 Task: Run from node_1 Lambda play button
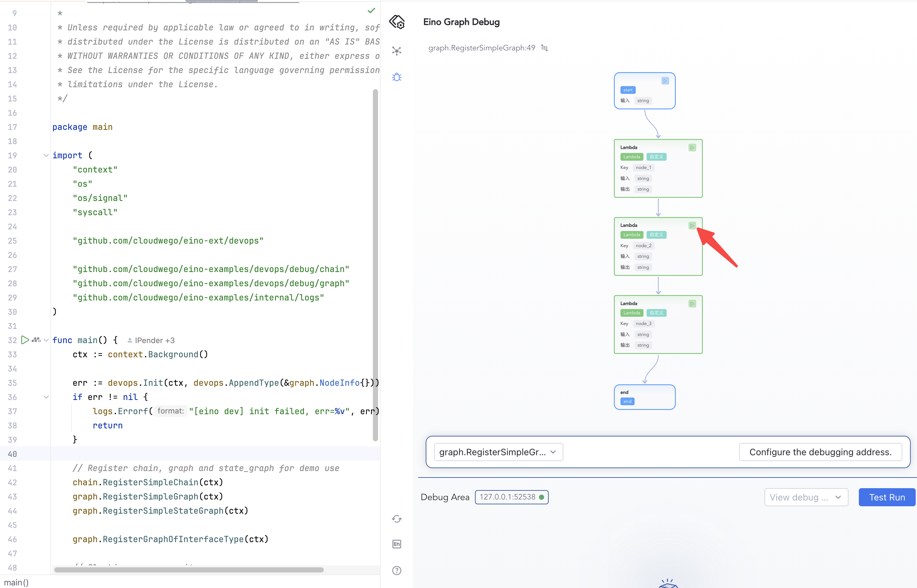pos(692,148)
